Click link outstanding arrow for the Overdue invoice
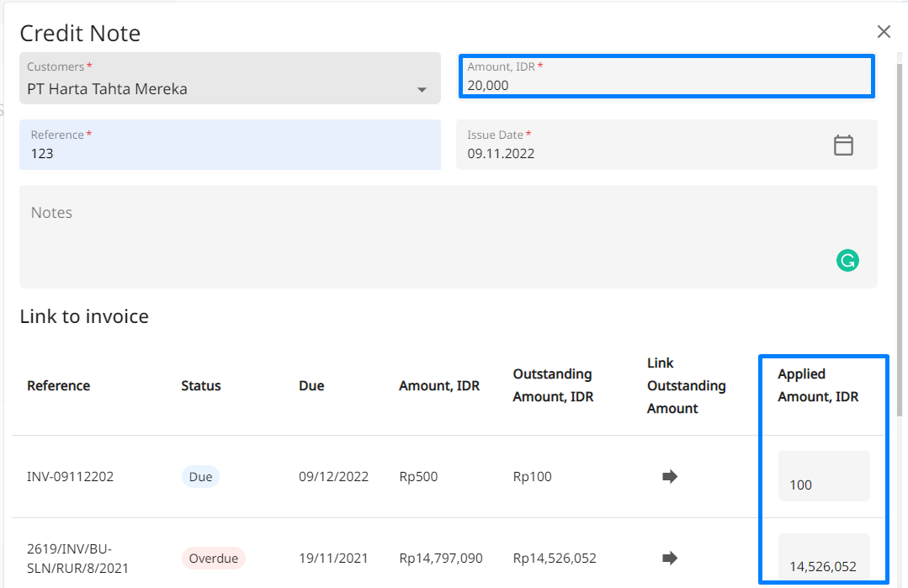The image size is (908, 588). pos(670,558)
